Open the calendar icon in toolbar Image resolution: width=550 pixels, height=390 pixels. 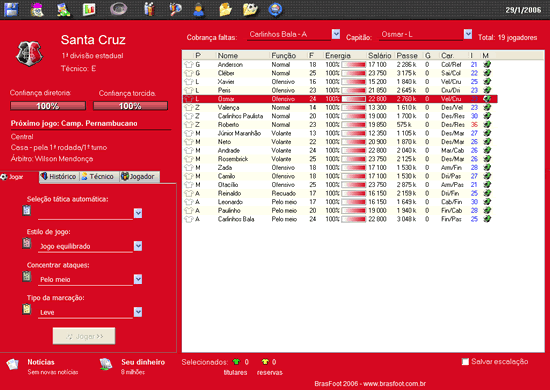(x=37, y=9)
